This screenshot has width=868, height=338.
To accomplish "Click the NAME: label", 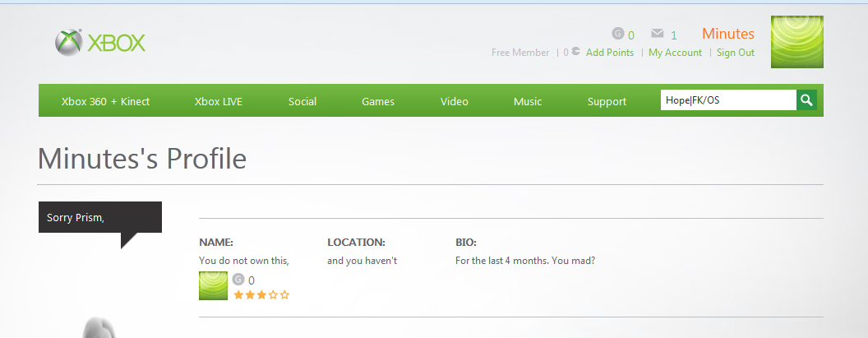I will click(216, 243).
